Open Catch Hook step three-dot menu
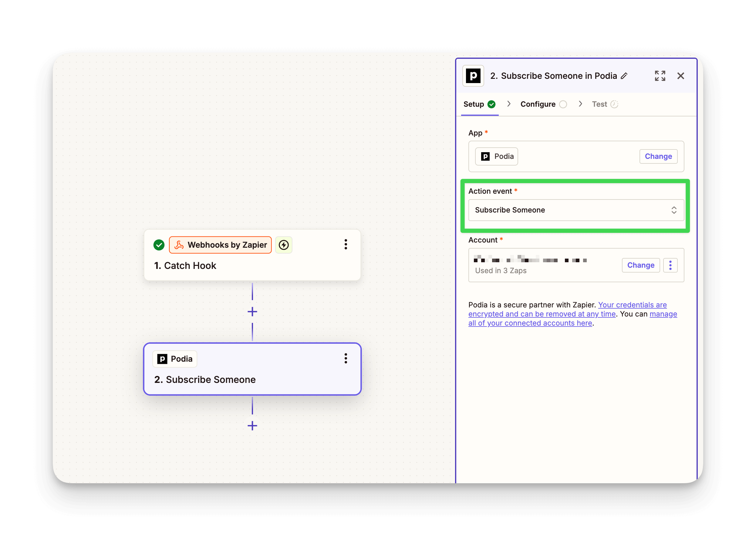 [x=346, y=245]
